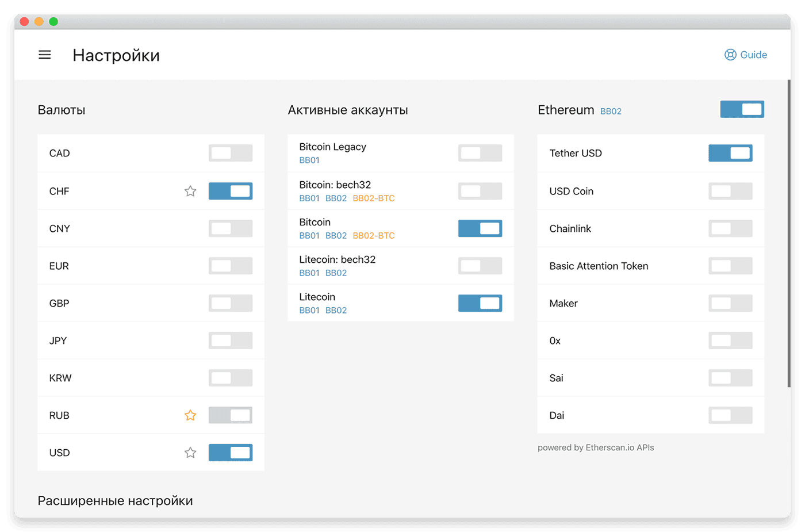The image size is (805, 532).
Task: Enable the USD Coin token toggle
Action: pos(730,191)
